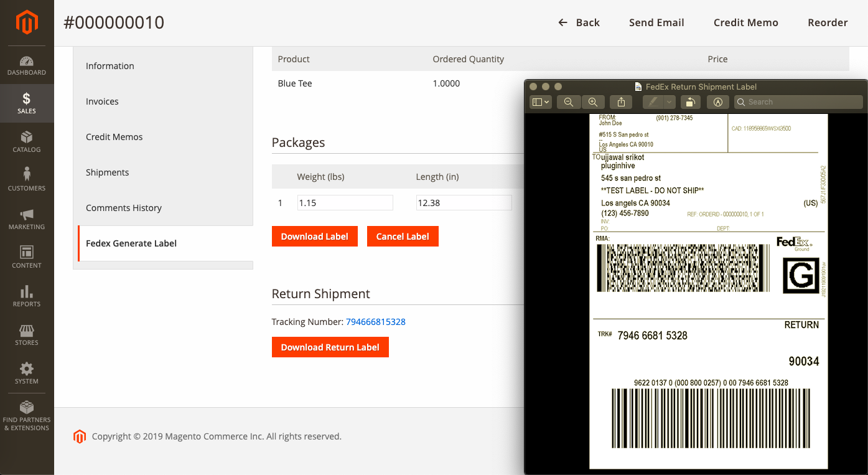Rotate the label left in Preview
The height and width of the screenshot is (475, 868).
click(690, 102)
